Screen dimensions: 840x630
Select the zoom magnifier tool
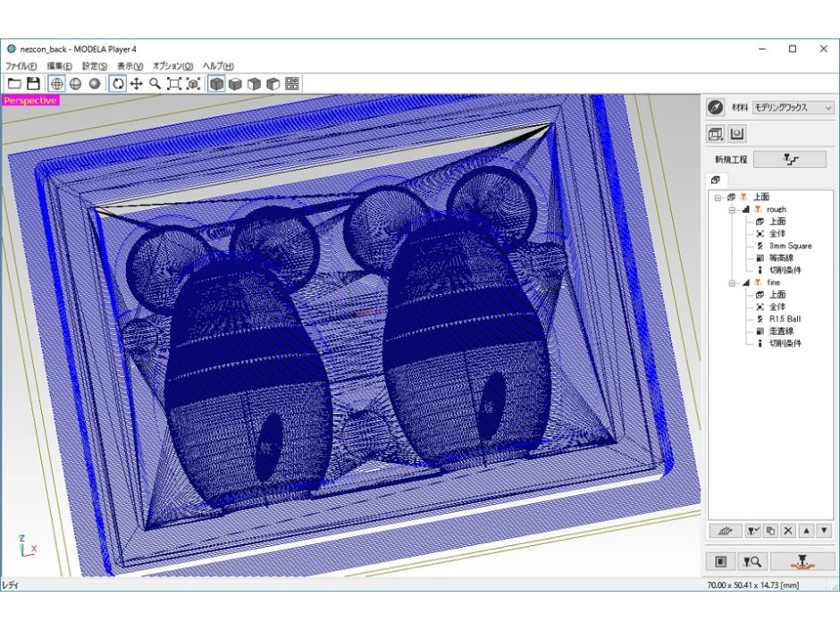click(x=155, y=84)
